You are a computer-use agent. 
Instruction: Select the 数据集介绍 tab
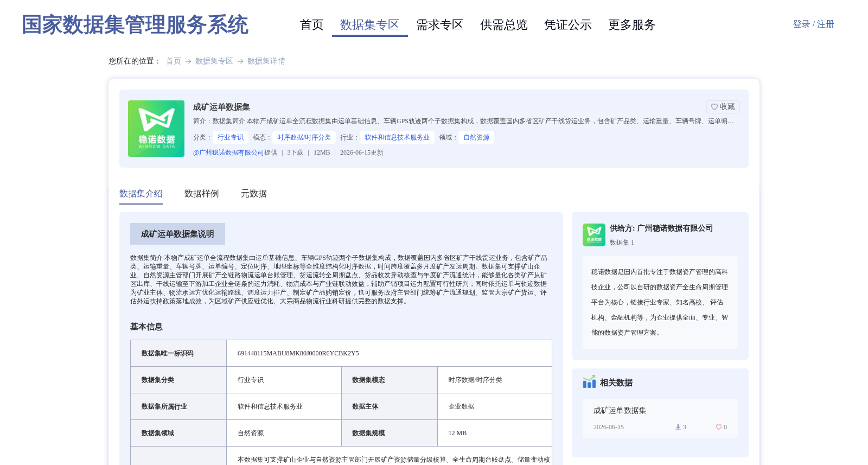click(141, 194)
